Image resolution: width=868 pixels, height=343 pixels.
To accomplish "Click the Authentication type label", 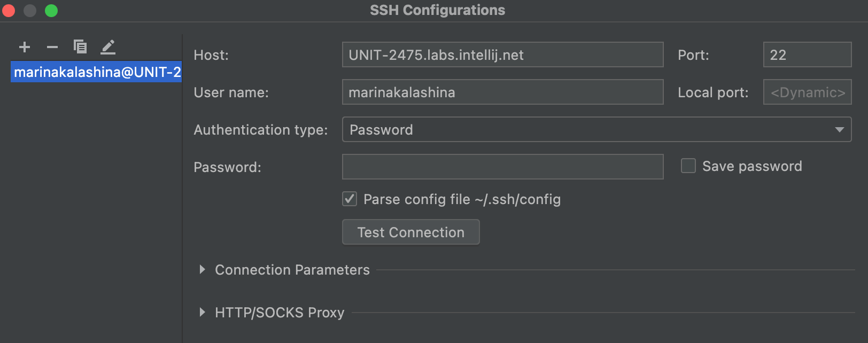I will click(x=260, y=129).
